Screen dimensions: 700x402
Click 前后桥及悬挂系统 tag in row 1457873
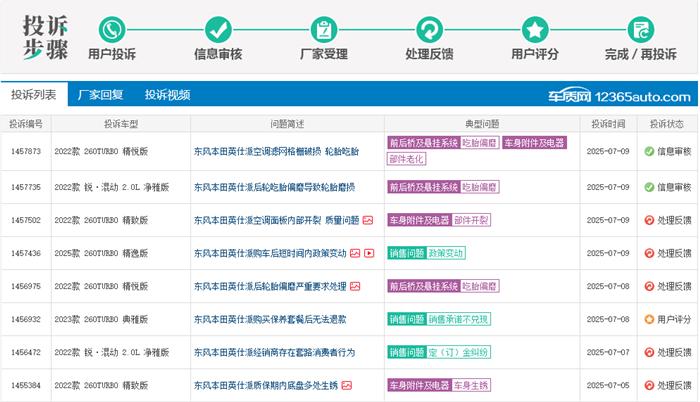click(424, 143)
